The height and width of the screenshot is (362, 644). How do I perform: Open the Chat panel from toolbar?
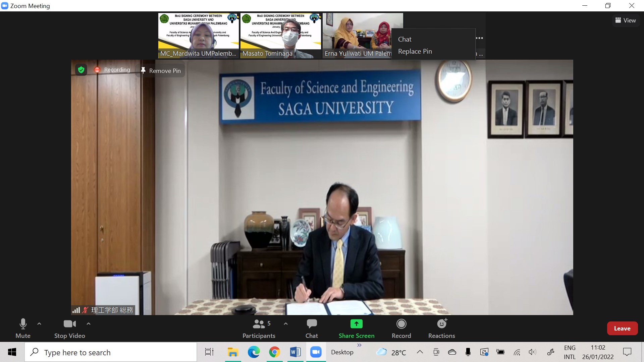pyautogui.click(x=312, y=328)
